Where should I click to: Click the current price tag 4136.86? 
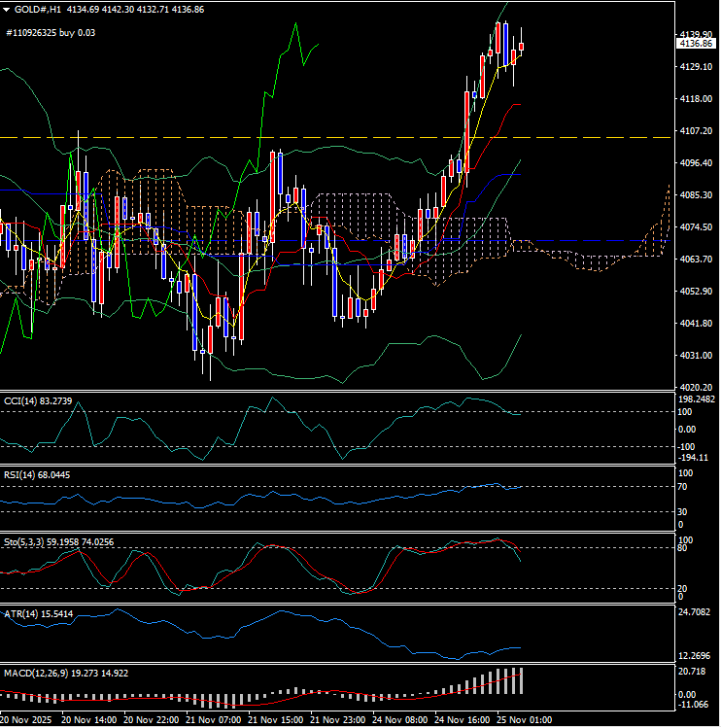697,44
